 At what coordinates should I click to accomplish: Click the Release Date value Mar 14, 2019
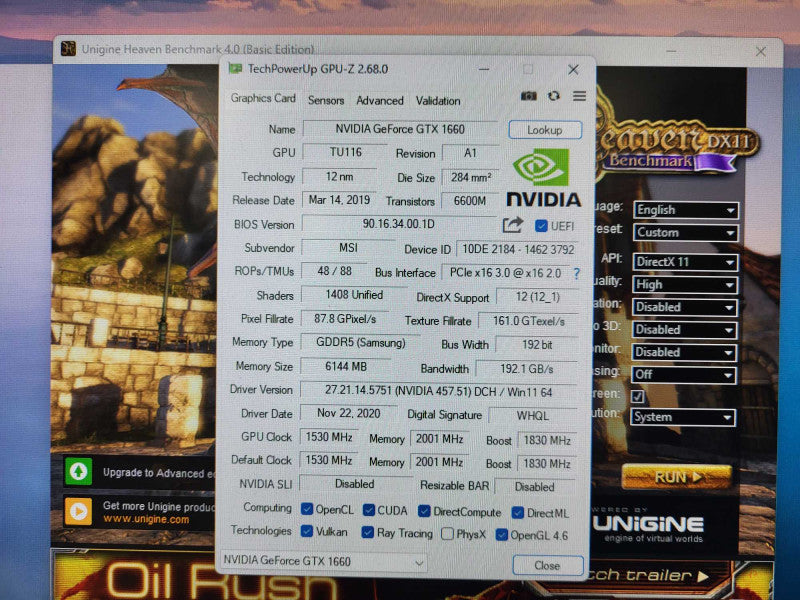point(339,199)
